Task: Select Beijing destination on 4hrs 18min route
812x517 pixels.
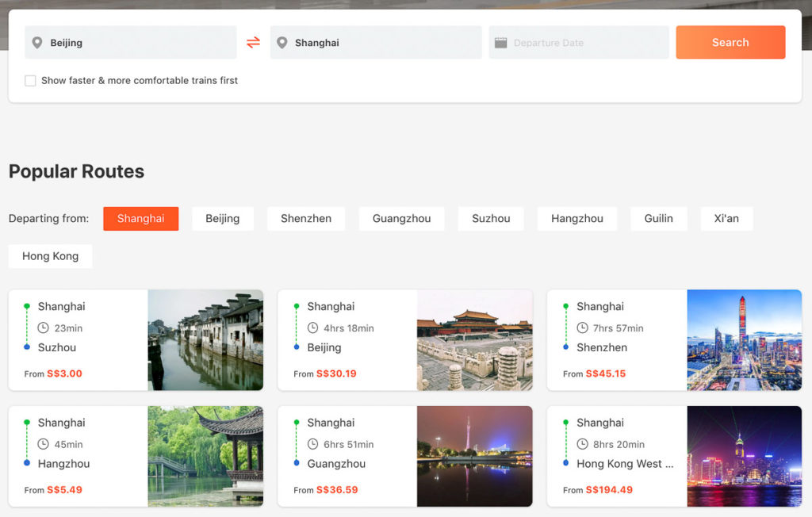Action: (x=324, y=347)
